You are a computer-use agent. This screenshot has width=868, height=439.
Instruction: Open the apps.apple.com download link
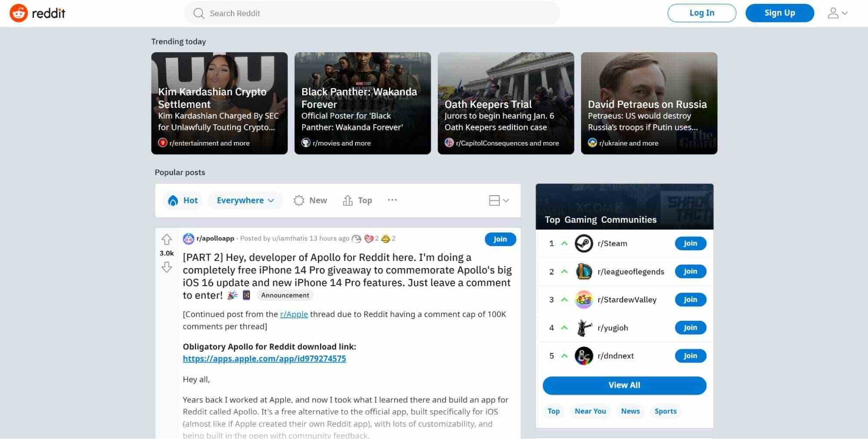264,359
